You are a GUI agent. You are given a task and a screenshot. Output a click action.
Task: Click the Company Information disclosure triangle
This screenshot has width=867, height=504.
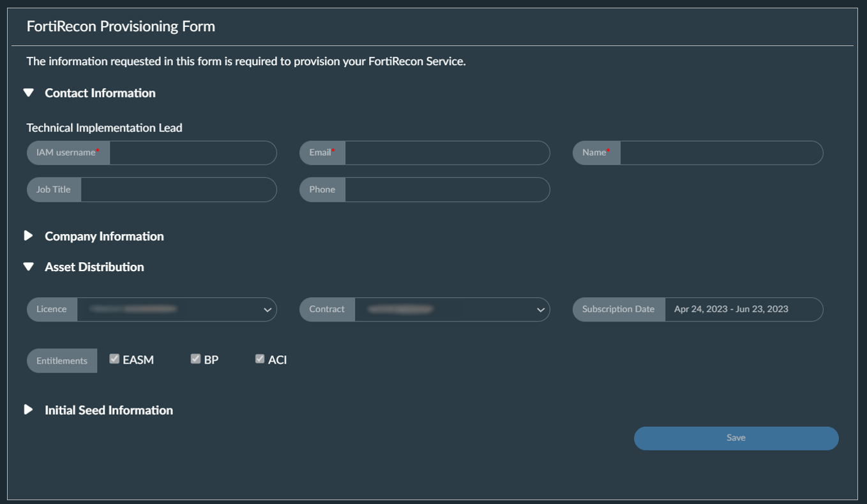click(28, 235)
